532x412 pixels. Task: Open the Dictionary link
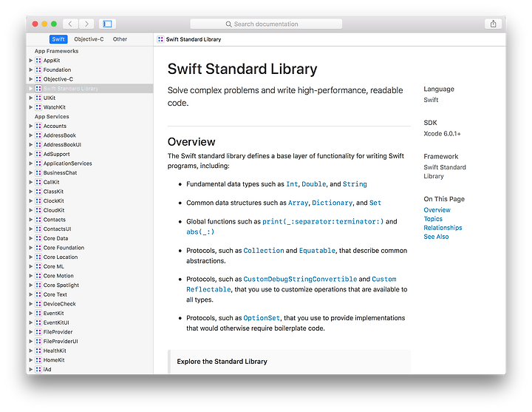point(332,203)
